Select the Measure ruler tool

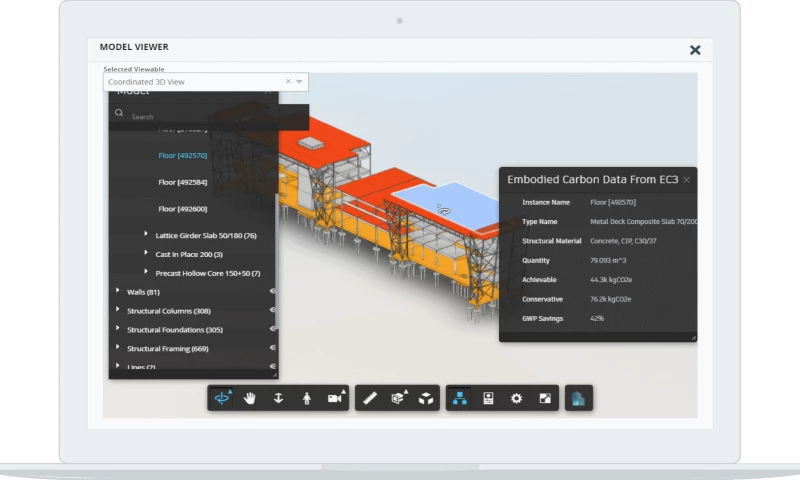[370, 398]
